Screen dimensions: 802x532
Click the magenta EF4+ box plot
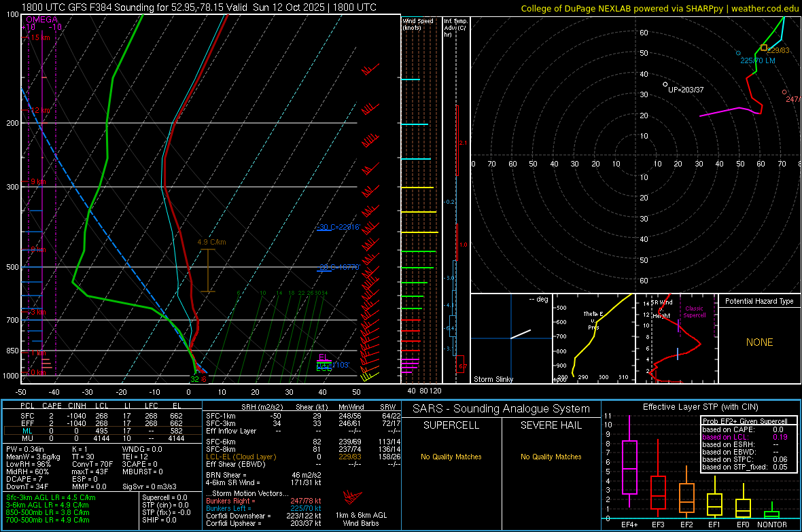click(629, 461)
